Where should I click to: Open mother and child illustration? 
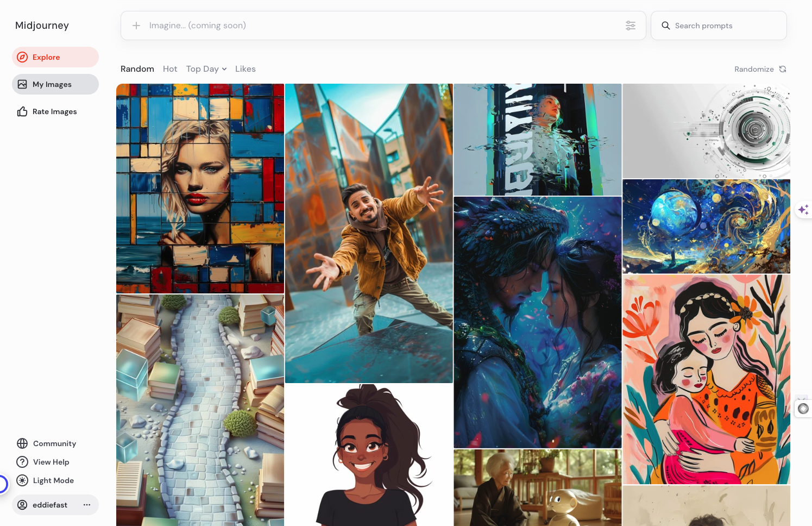click(706, 379)
